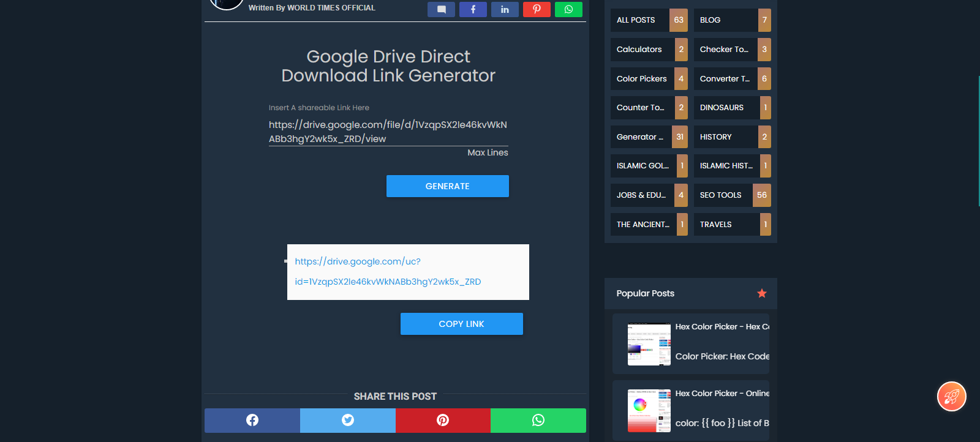Open the comments icon beside the author line
This screenshot has width=980, height=442.
point(441,9)
